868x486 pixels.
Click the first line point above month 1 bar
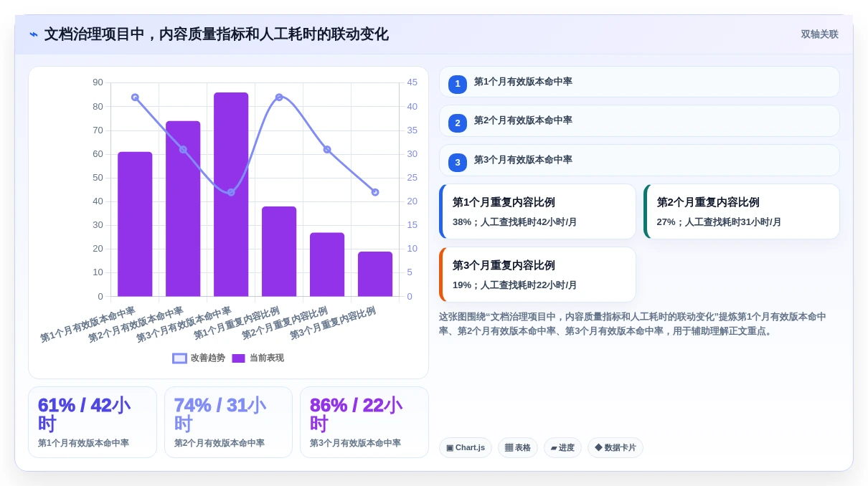pyautogui.click(x=135, y=97)
